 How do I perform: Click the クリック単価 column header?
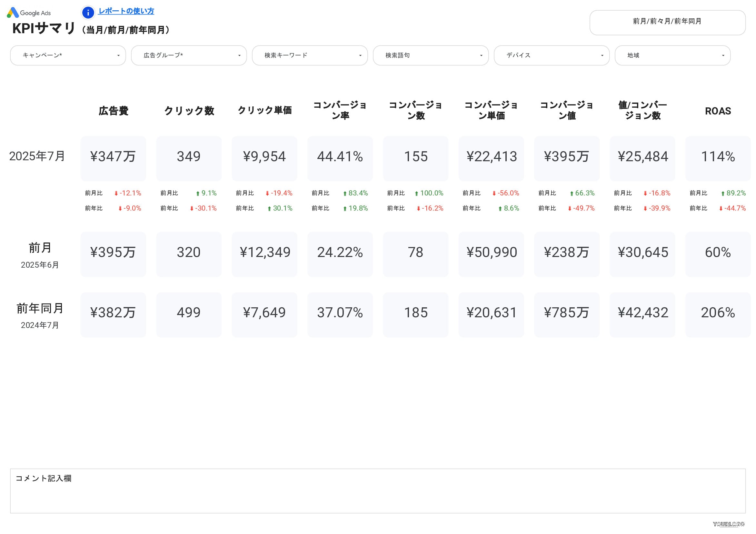point(264,110)
